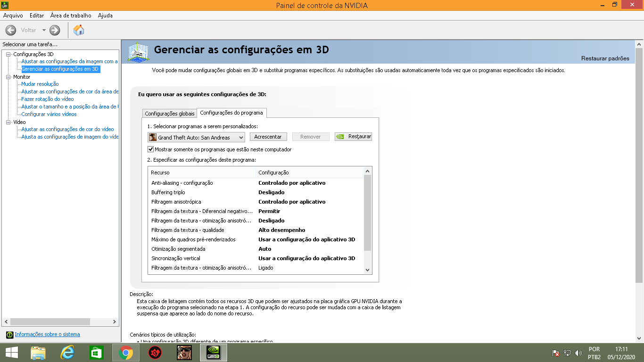Click the Recurso column header

[x=202, y=173]
